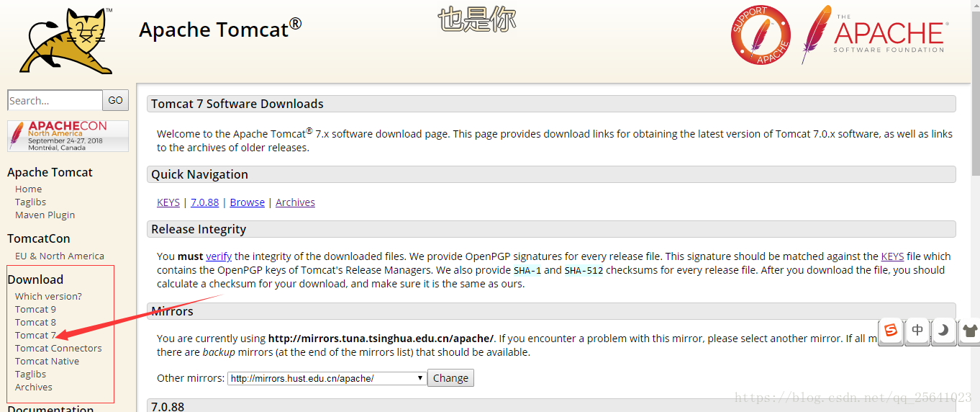
Task: Open Tomcat Native download link
Action: pos(47,361)
